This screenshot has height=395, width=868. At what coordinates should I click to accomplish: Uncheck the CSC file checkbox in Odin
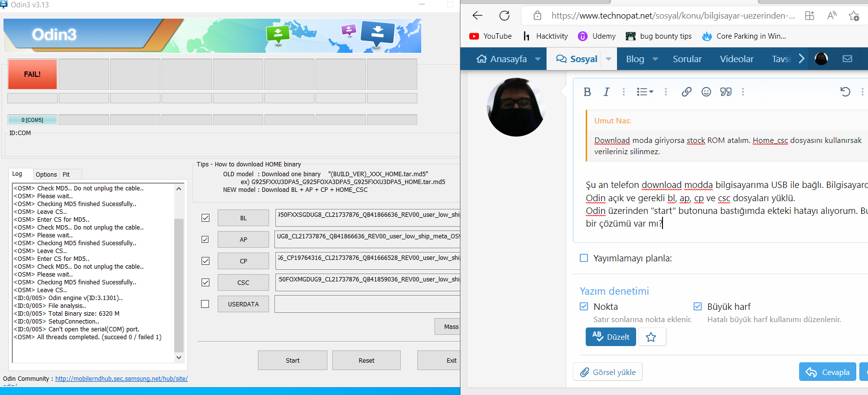206,282
